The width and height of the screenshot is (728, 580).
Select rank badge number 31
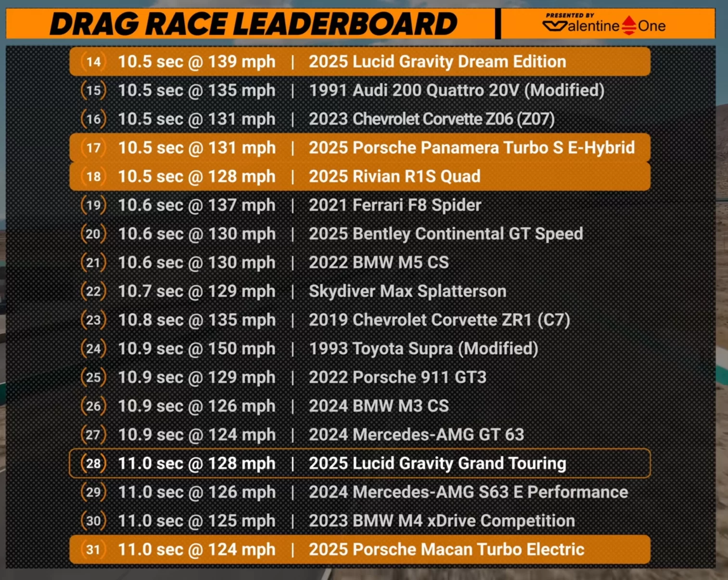(x=93, y=549)
